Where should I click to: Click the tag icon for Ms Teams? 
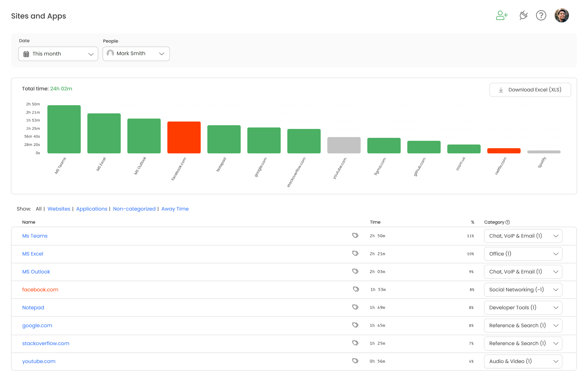pos(355,236)
